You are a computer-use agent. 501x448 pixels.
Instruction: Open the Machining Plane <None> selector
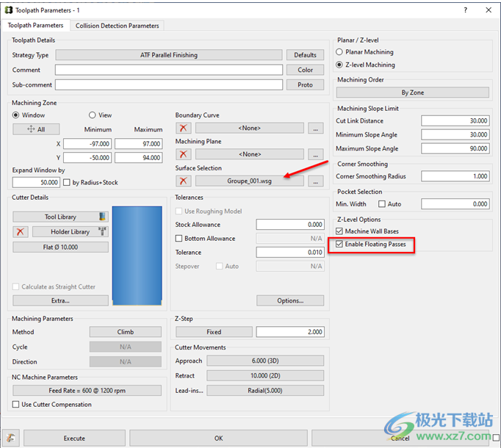pos(250,154)
